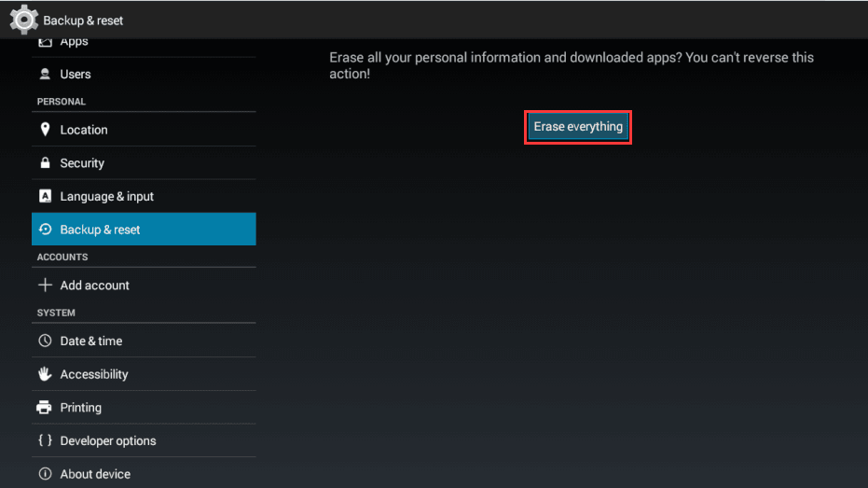
Task: Open the Apps settings entry
Action: click(144, 43)
